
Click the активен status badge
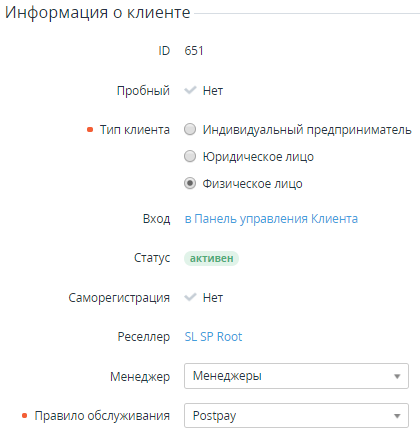point(211,258)
